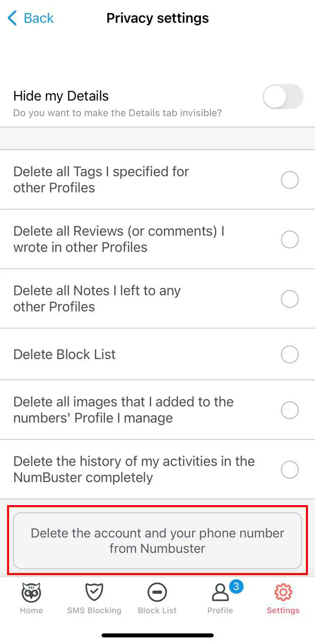Viewport: 315px width, 644px height.
Task: Tap the Home owl icon
Action: (x=31, y=592)
